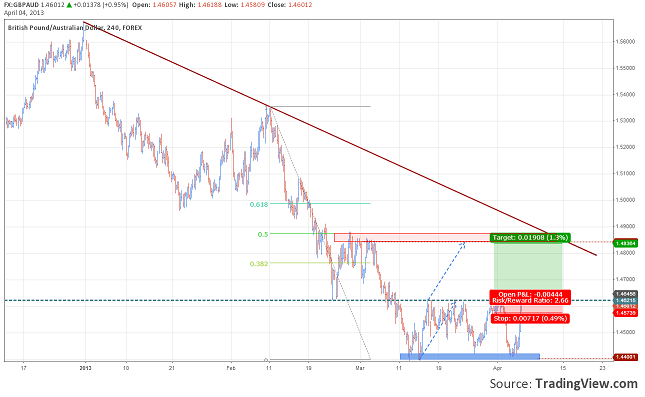Click the 1.46456 dark price tag

626,294
